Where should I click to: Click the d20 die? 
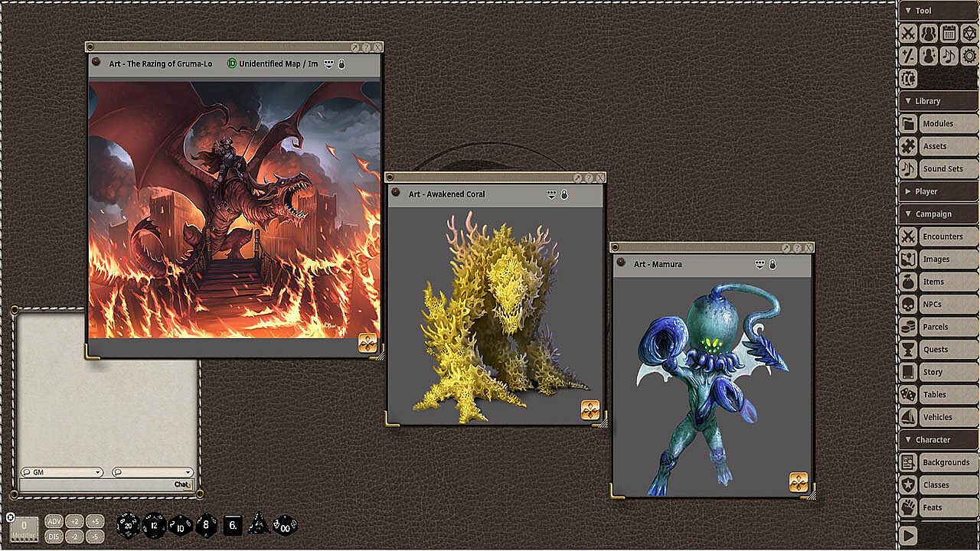click(127, 525)
